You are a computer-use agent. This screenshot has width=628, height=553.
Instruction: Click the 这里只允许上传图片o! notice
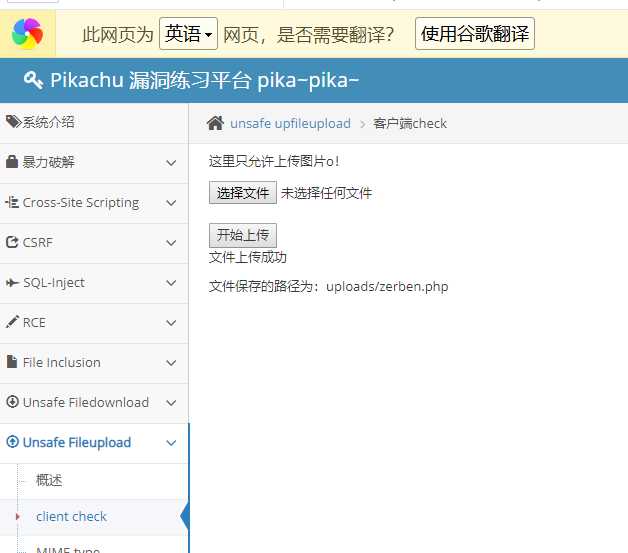tap(274, 161)
